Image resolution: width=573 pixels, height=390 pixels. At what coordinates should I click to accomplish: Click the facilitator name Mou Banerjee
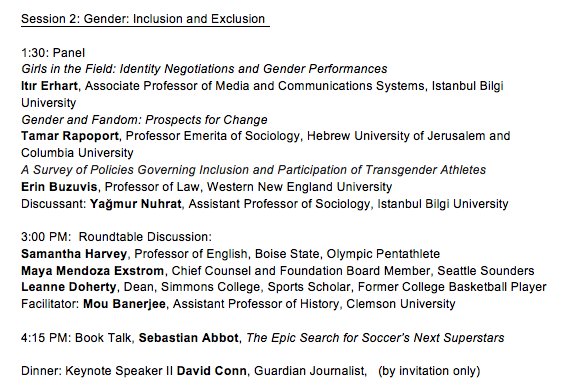[x=124, y=304]
